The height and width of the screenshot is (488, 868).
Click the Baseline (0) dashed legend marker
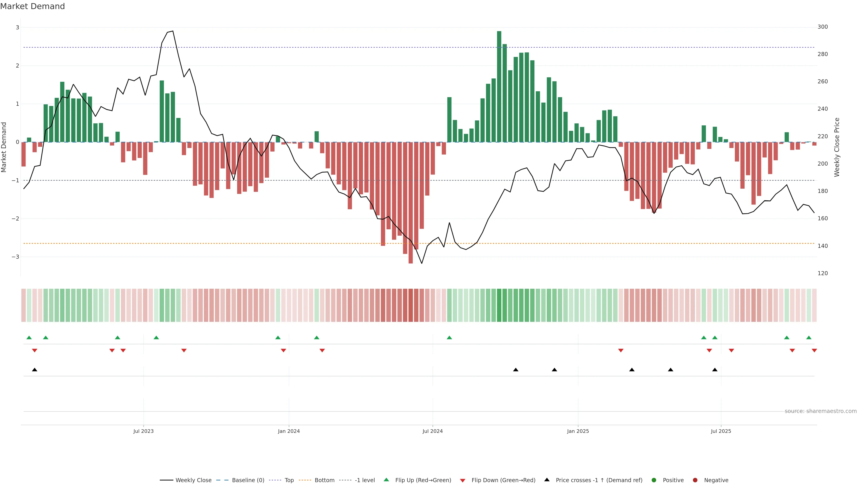pyautogui.click(x=222, y=480)
